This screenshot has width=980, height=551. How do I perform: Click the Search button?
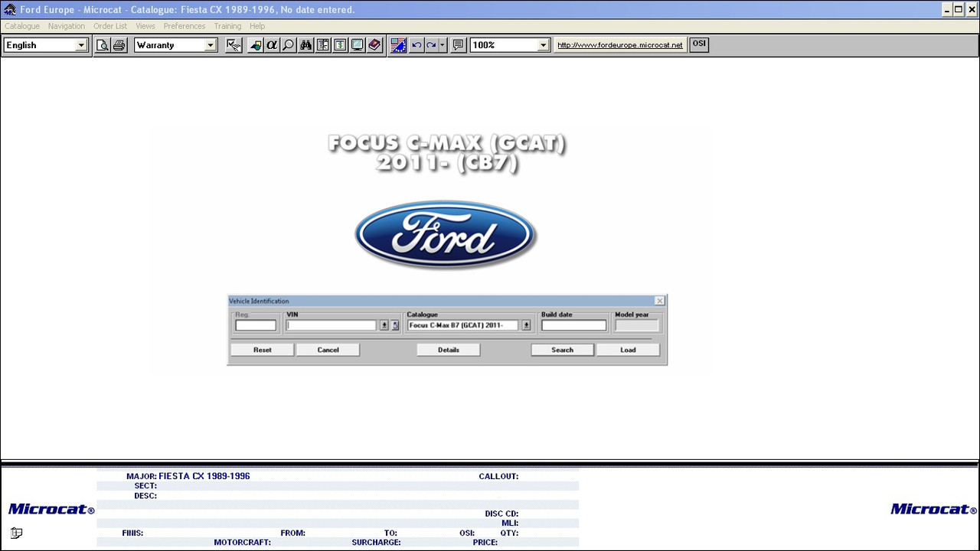[562, 350]
